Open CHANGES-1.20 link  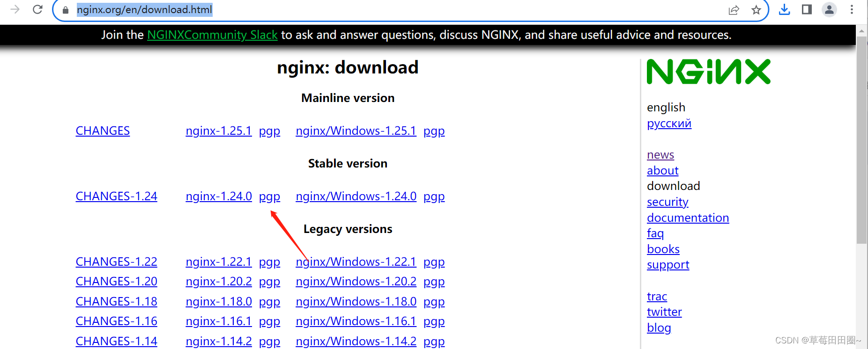[117, 282]
